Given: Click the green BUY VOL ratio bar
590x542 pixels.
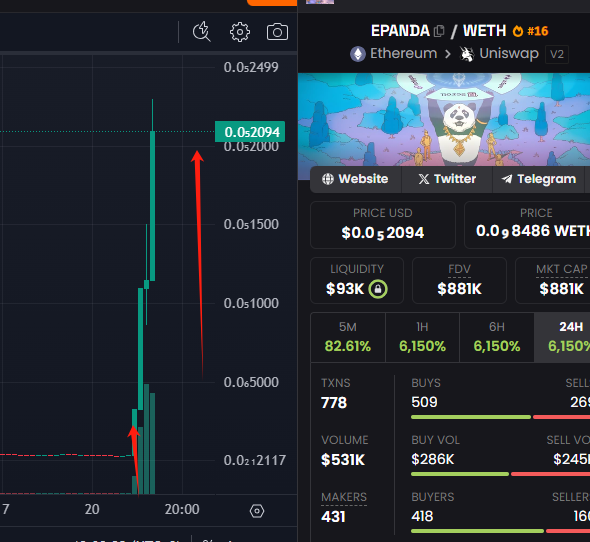Looking at the screenshot, I should pos(460,474).
